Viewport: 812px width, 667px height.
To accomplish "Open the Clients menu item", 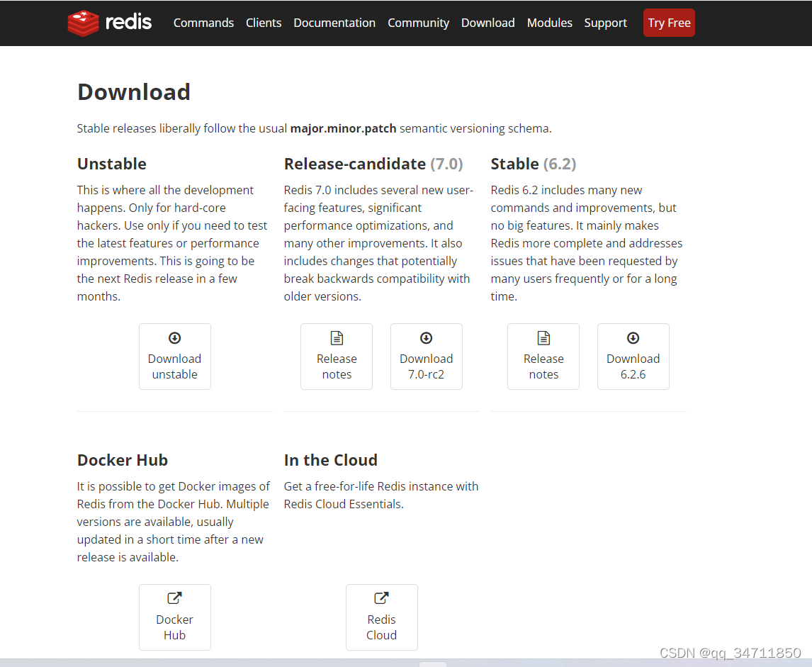I will [264, 23].
